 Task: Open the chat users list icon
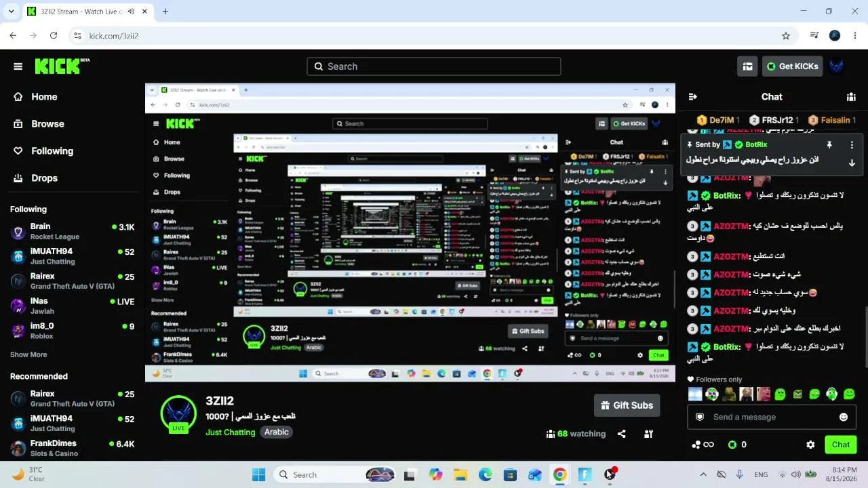(851, 97)
